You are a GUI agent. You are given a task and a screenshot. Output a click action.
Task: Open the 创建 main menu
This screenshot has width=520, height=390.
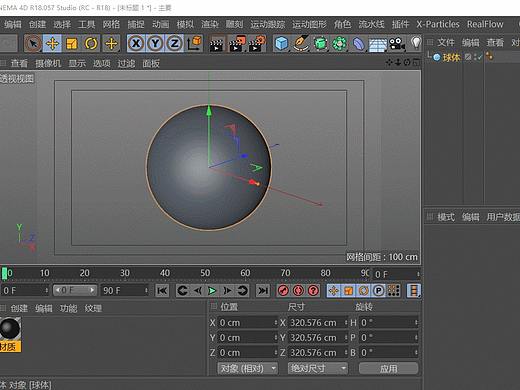coord(37,24)
